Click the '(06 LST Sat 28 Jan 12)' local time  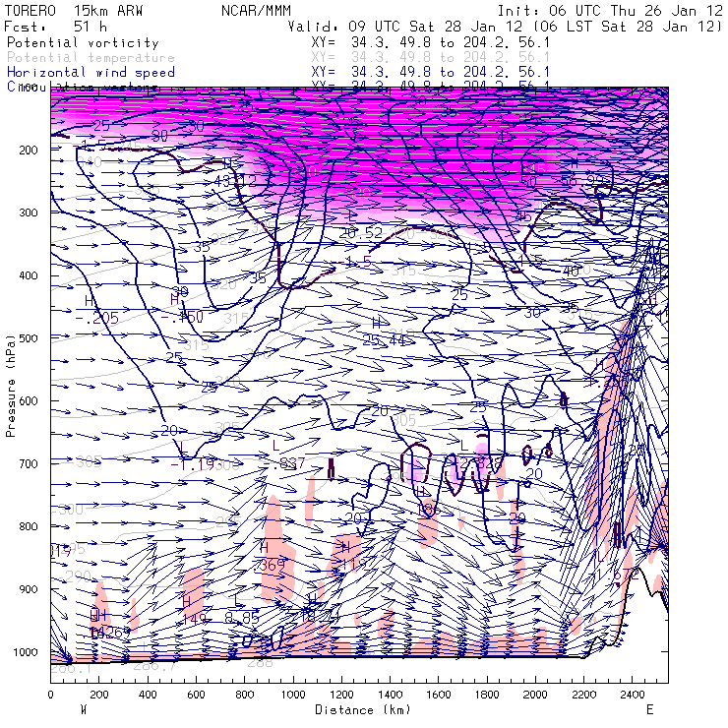click(627, 27)
